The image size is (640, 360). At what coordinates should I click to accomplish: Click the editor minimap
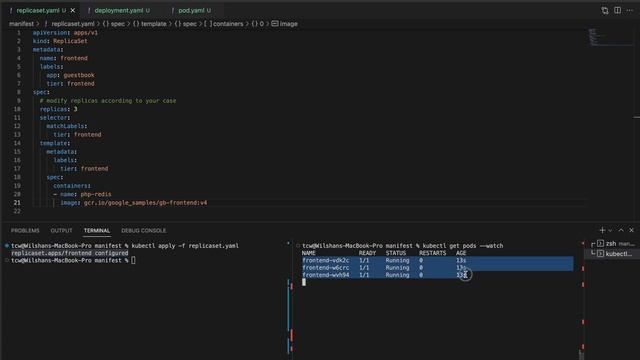[x=610, y=37]
